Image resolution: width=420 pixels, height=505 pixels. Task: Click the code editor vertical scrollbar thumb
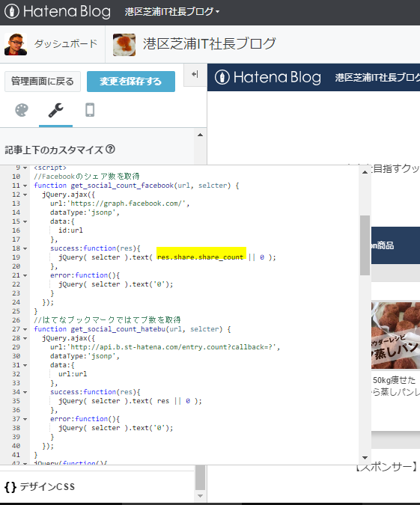365,245
